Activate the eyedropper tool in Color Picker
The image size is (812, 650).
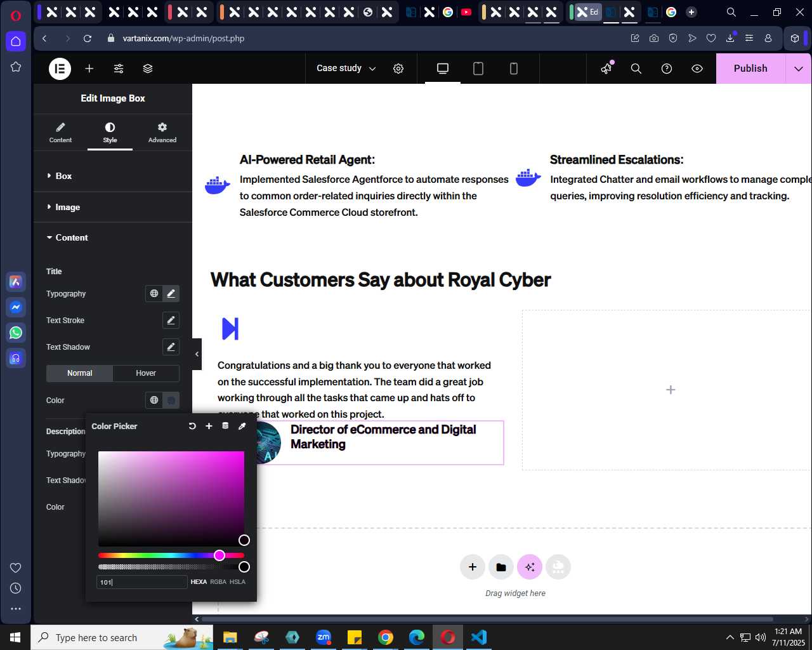click(x=242, y=426)
